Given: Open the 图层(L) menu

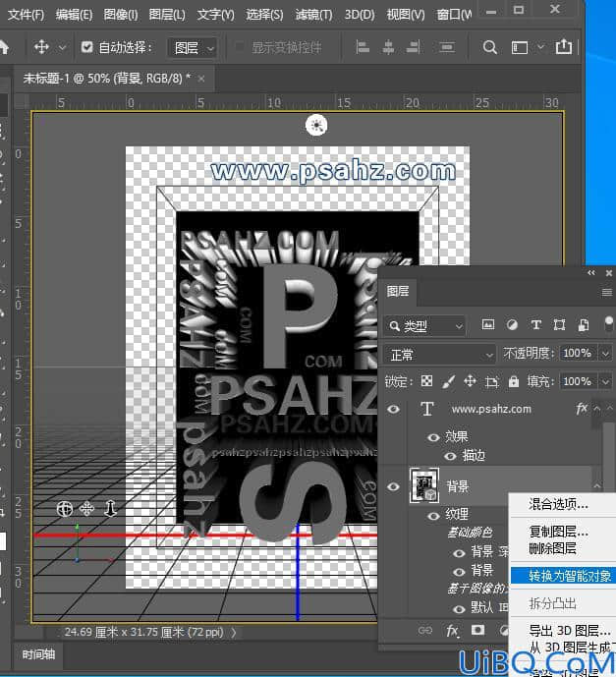Looking at the screenshot, I should (x=167, y=15).
